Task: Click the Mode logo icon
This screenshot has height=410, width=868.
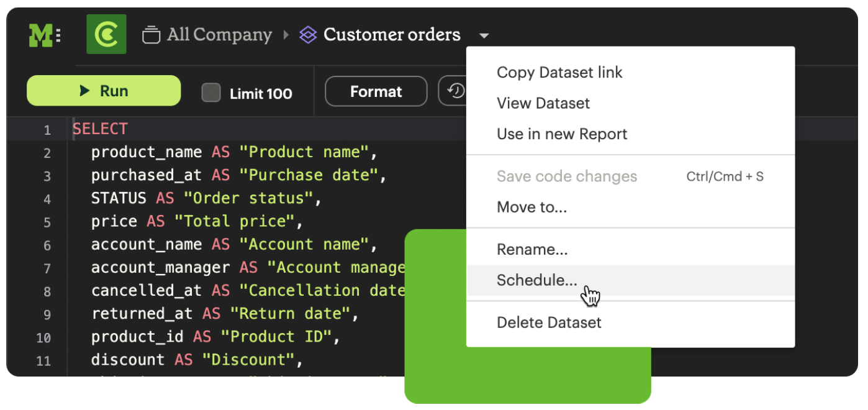Action: tap(44, 35)
